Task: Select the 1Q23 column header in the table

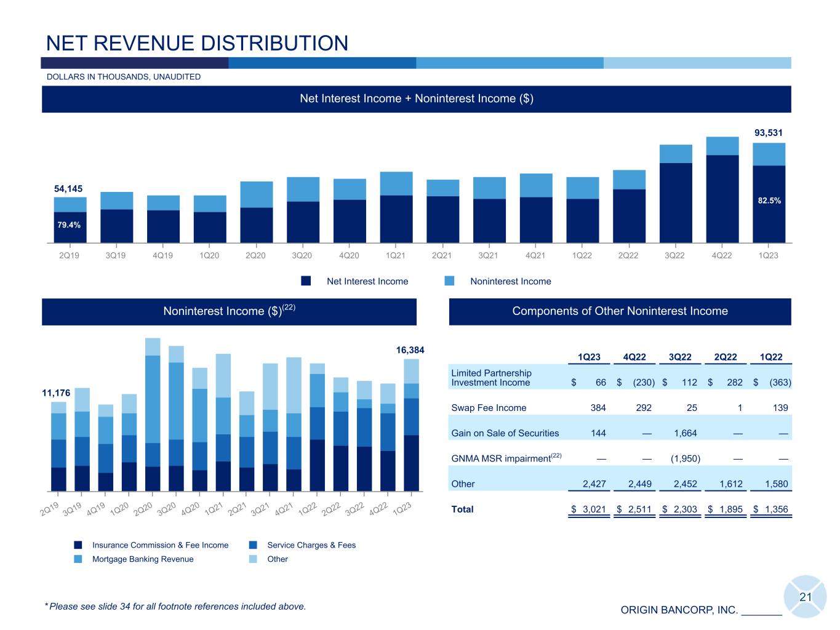Action: click(589, 357)
